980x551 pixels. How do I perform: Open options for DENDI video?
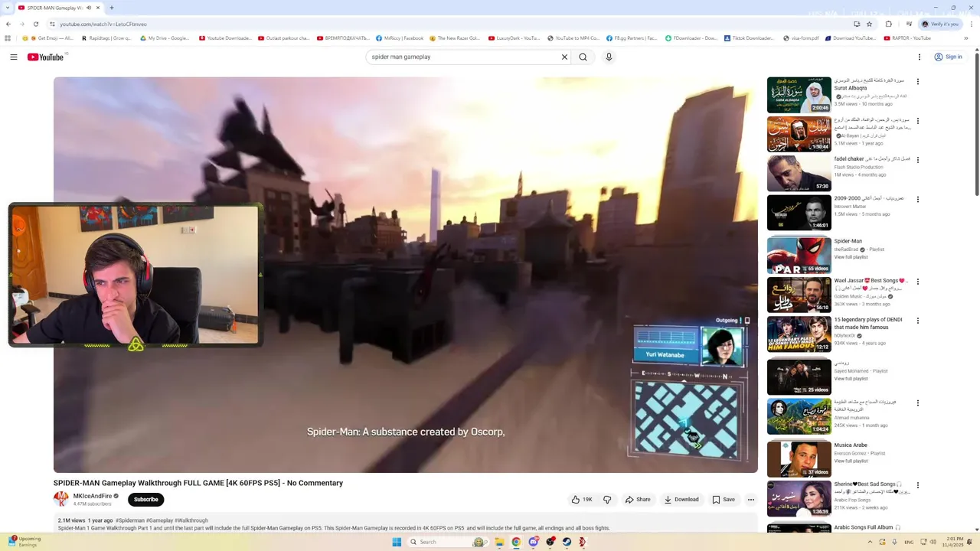pyautogui.click(x=918, y=321)
